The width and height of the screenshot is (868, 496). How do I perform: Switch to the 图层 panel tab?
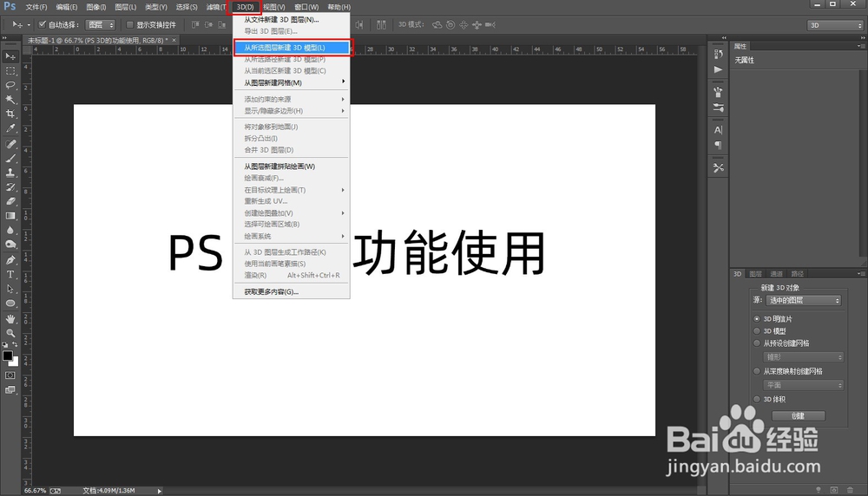pos(756,274)
